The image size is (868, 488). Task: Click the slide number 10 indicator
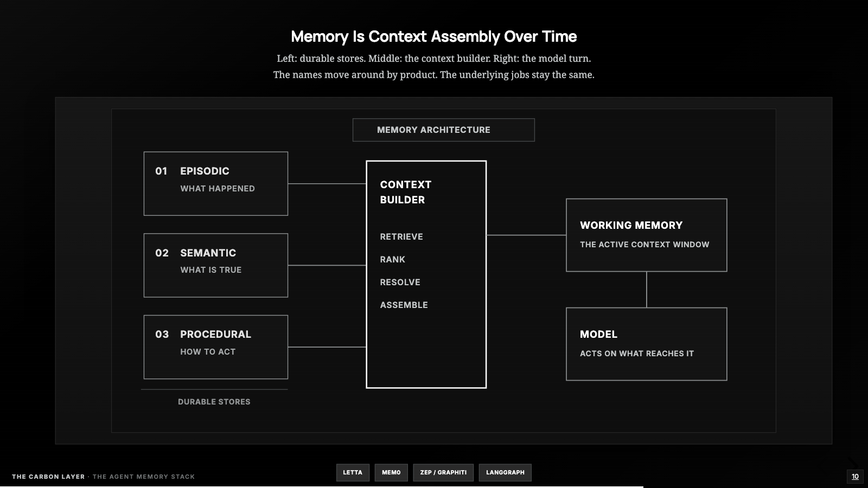coord(855,477)
